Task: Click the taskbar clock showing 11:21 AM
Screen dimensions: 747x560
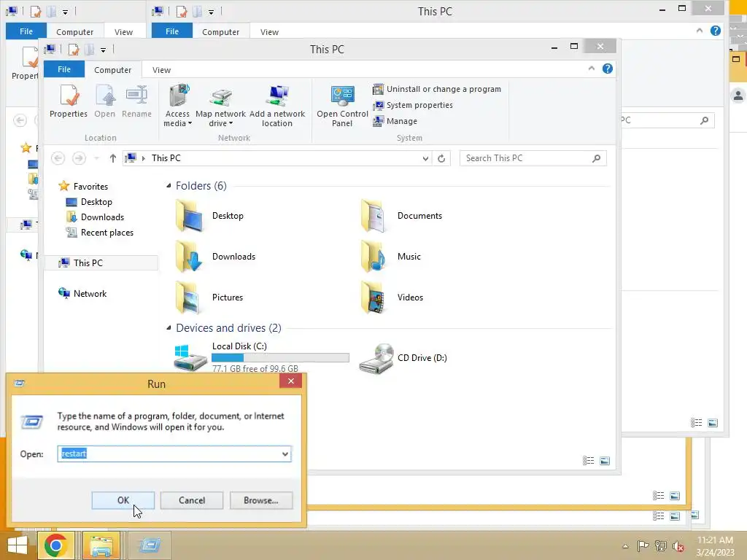Action: (715, 546)
